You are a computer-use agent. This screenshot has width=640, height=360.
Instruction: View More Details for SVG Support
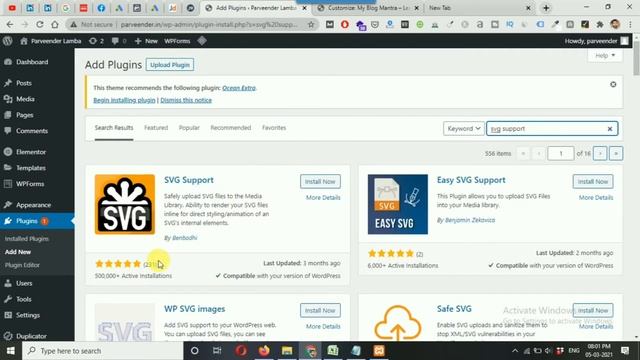pyautogui.click(x=323, y=198)
